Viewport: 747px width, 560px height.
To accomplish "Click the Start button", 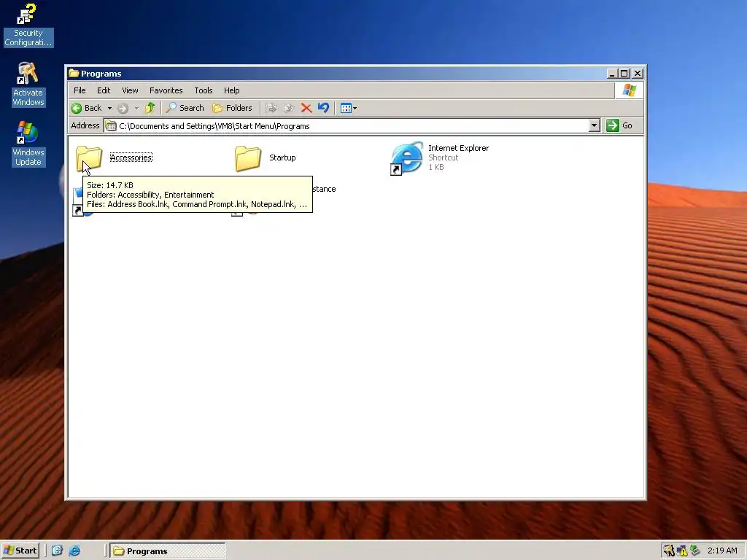I will [x=20, y=551].
